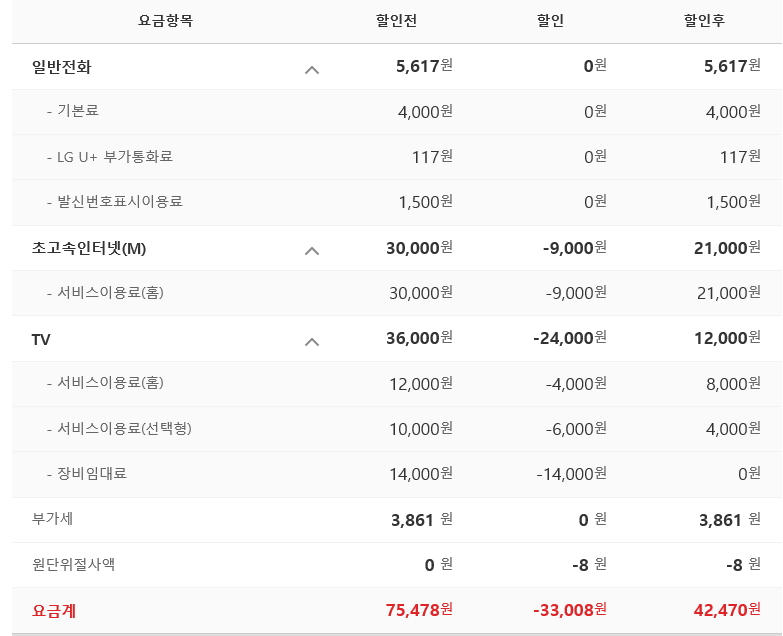
Task: Click the 요금항목 column header
Action: coord(165,21)
